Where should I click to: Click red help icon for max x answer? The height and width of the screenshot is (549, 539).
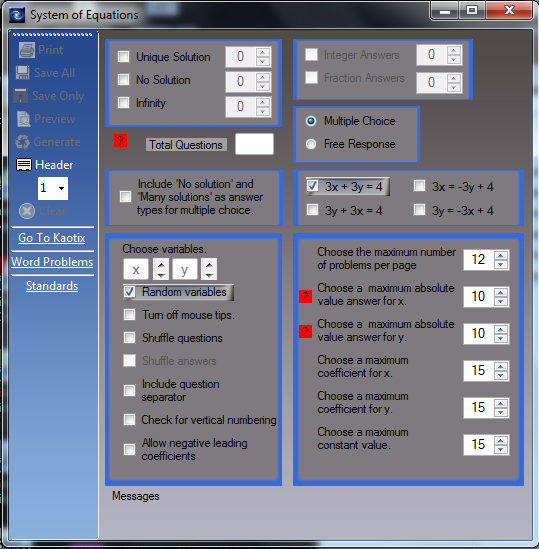305,296
